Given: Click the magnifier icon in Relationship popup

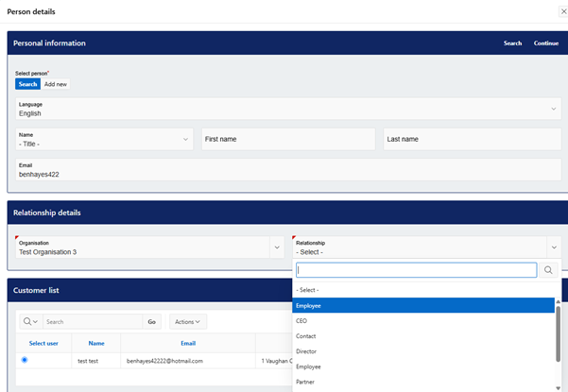Looking at the screenshot, I should click(548, 270).
